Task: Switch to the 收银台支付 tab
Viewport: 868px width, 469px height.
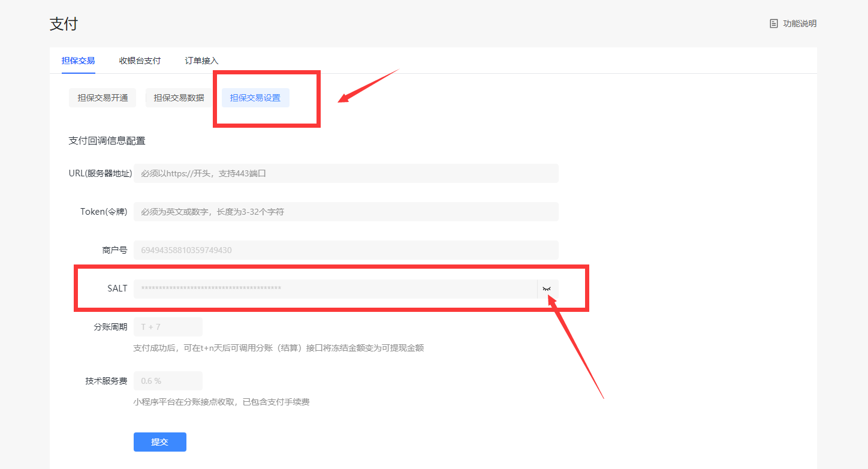Action: click(x=140, y=61)
